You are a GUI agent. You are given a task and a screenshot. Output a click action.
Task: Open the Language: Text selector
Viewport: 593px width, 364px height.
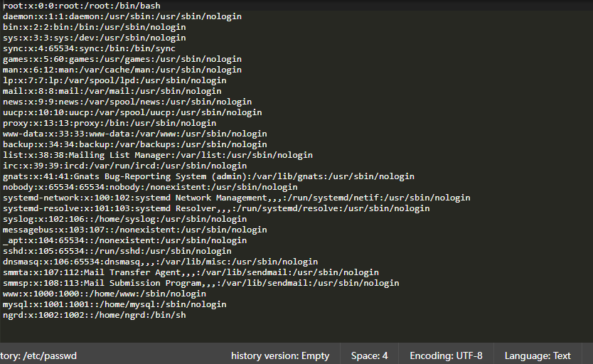tap(538, 355)
